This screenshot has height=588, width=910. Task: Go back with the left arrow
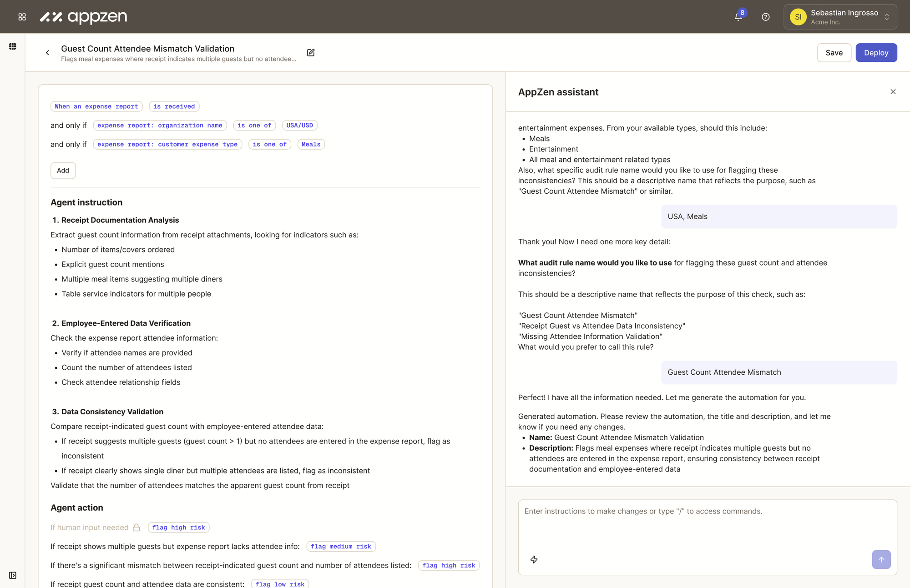[47, 53]
